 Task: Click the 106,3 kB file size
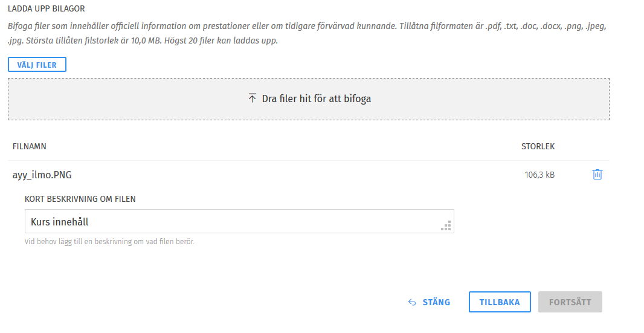[539, 175]
